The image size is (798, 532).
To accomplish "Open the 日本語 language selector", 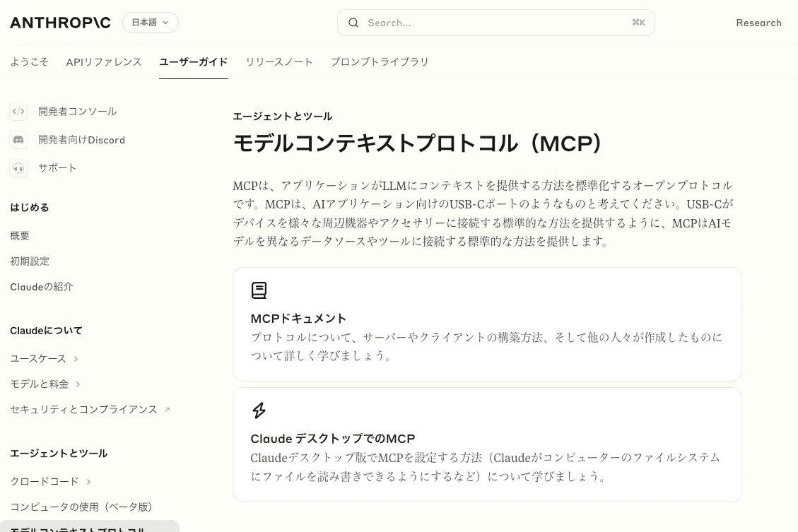I will [150, 23].
